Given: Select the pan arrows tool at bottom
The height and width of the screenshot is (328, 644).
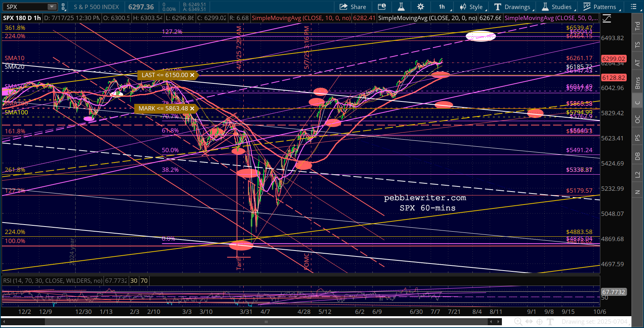Looking at the screenshot, I should pos(529,322).
